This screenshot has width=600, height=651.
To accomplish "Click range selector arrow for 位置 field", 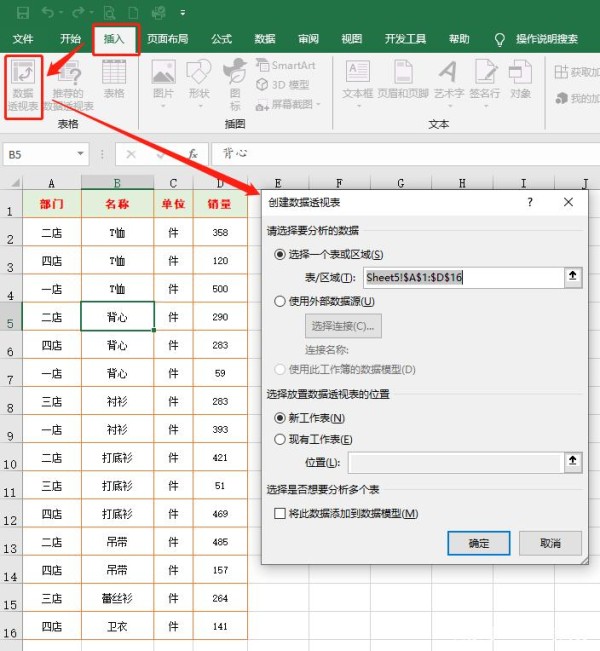I will (573, 462).
